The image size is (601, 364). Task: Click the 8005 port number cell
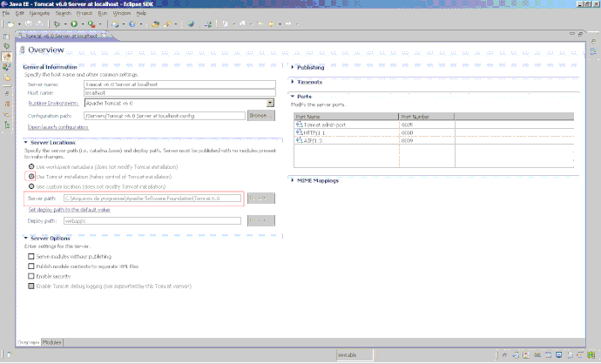pos(427,125)
